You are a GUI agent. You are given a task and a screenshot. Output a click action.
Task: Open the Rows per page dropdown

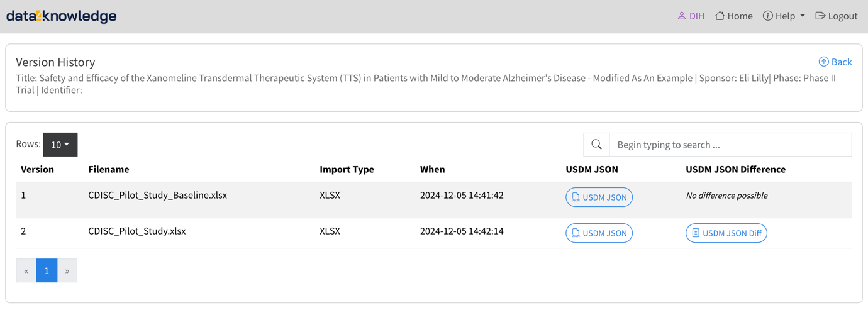(60, 145)
